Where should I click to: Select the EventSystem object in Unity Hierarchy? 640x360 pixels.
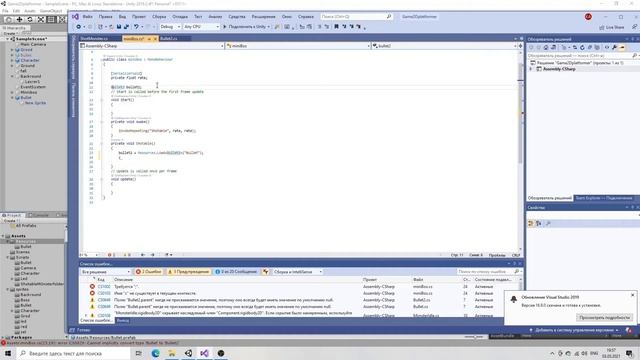click(x=33, y=87)
